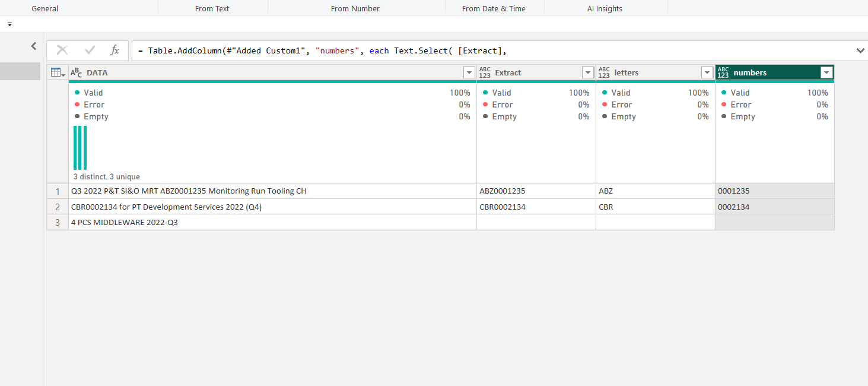868x386 pixels.
Task: Click numbers cell '0002134'
Action: (x=775, y=207)
